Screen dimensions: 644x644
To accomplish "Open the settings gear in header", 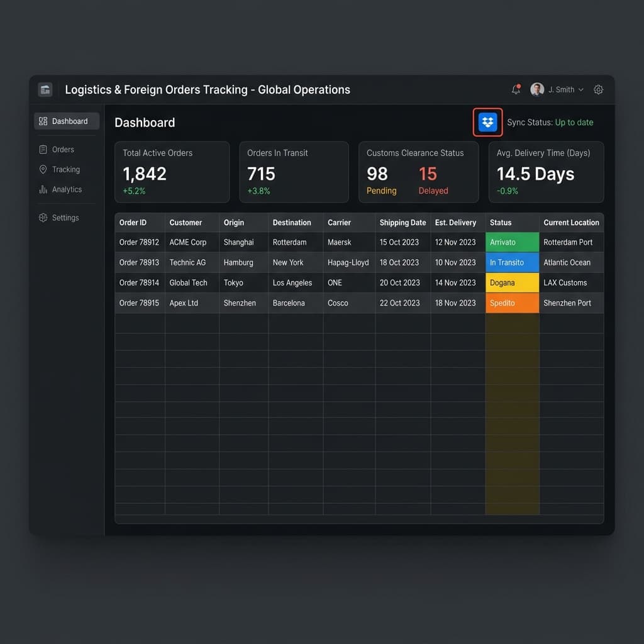I will (599, 89).
